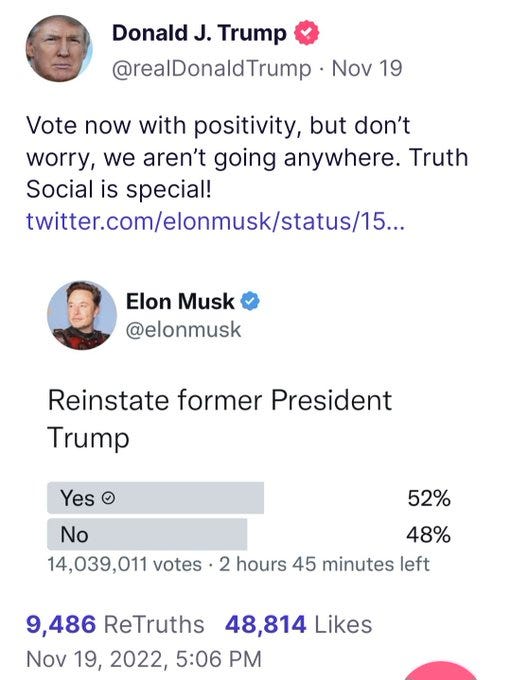
Task: Click the checkmark icon beside Yes
Action: pos(108,498)
